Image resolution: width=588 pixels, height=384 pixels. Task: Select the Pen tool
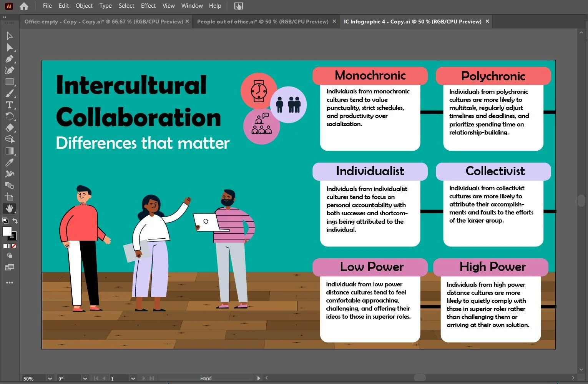(10, 59)
